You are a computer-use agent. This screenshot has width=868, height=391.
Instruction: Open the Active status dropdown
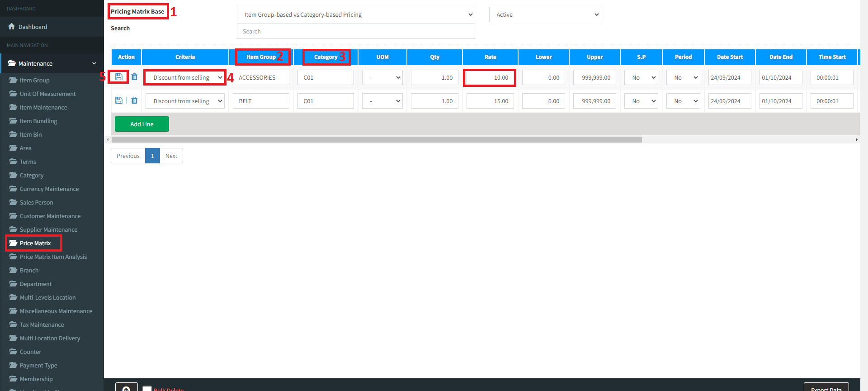(545, 14)
